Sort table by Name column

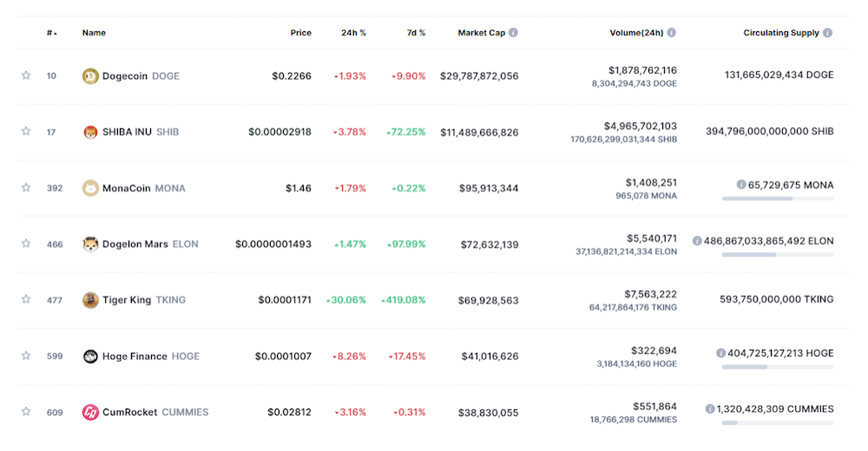(94, 33)
